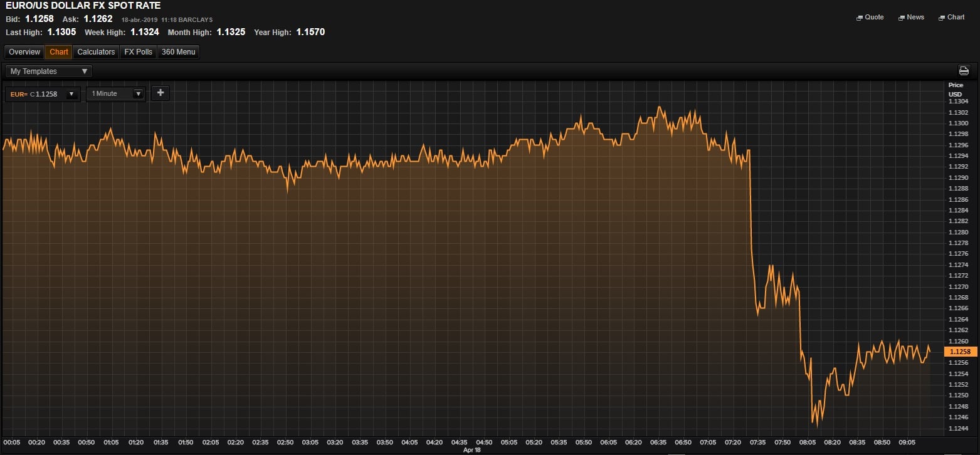Screen dimensions: 980x455
Task: Switch to the Overview tab
Action: tap(24, 52)
